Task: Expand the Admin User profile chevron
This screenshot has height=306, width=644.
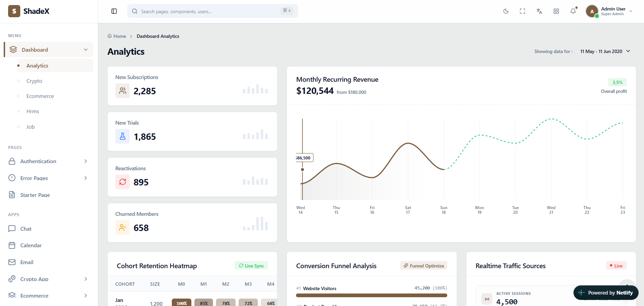Action: click(x=631, y=11)
